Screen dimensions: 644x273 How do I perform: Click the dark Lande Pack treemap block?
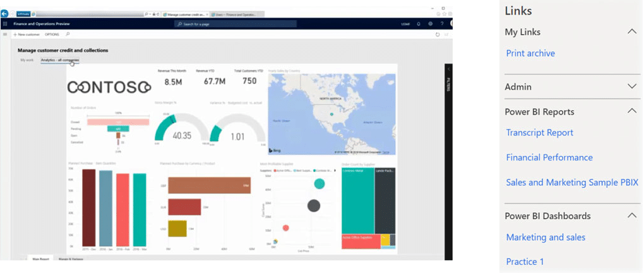[385, 200]
